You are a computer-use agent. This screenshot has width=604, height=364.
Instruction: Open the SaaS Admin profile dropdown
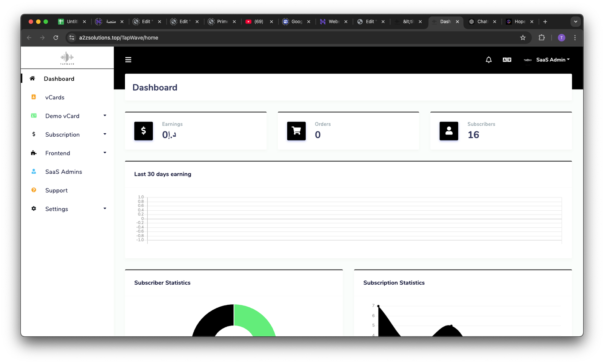(x=547, y=60)
